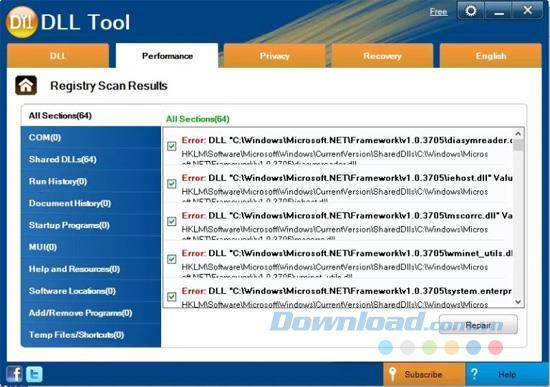Open the Privacy tab

[x=275, y=56]
